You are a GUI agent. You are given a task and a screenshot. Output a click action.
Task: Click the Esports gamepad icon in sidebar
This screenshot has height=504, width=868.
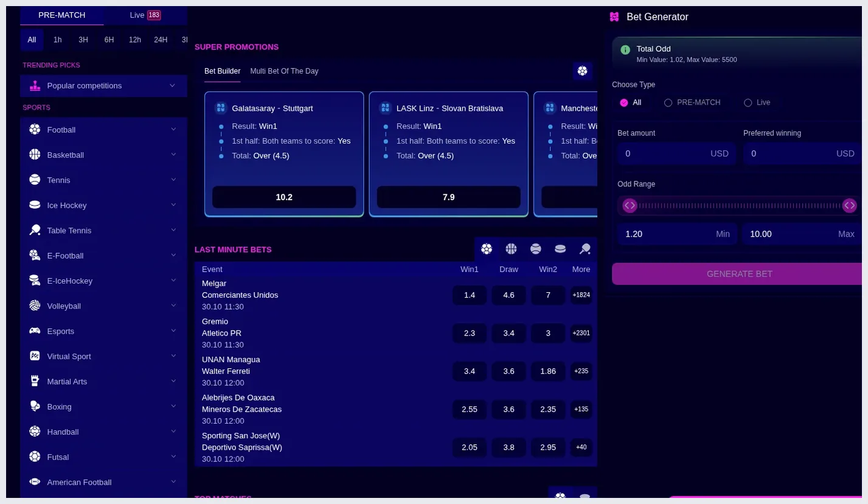click(x=35, y=331)
